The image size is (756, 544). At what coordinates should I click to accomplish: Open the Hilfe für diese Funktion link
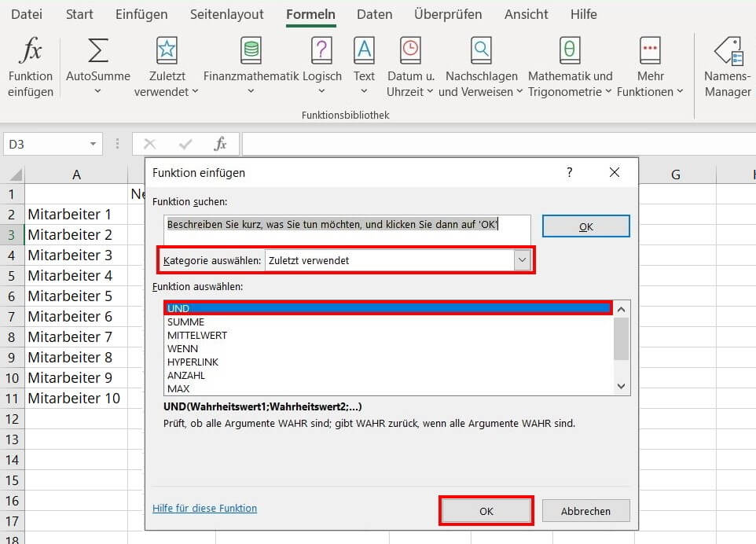[204, 508]
